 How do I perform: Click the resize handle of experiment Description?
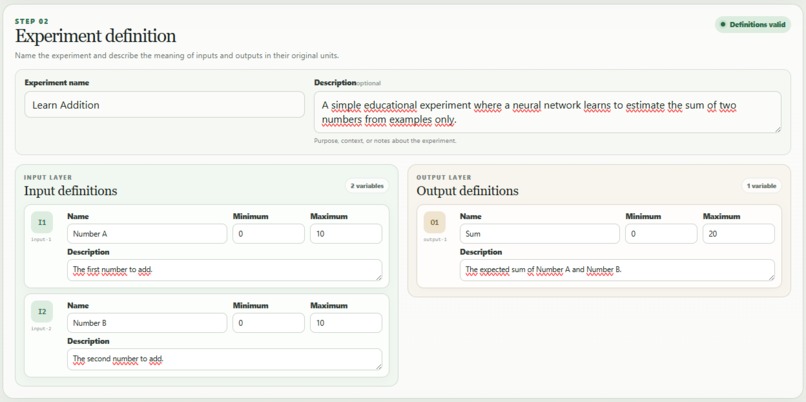click(777, 129)
